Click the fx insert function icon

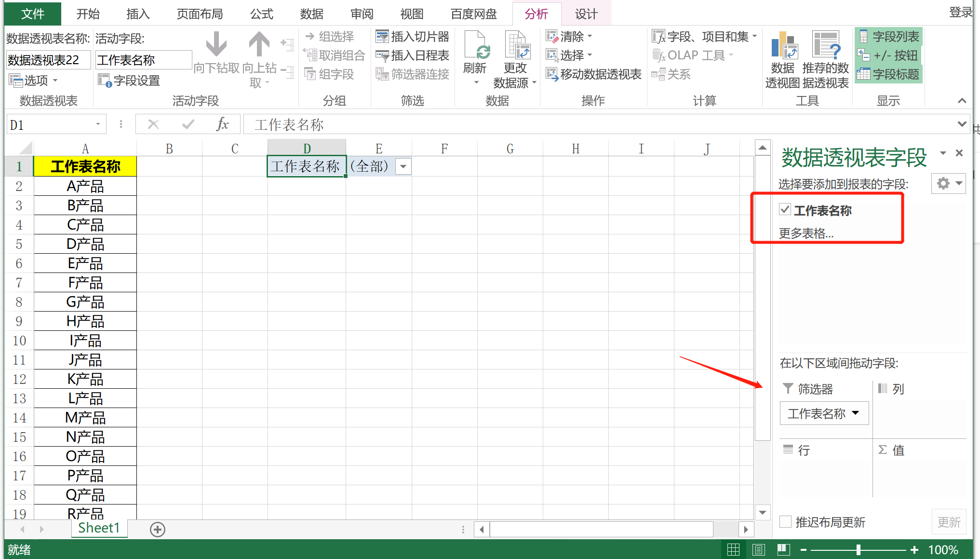pos(222,124)
